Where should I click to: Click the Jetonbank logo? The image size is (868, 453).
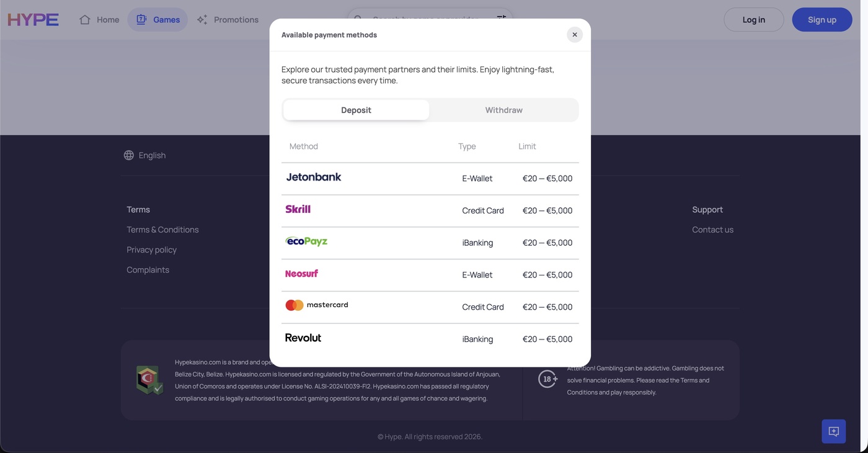[x=314, y=177]
